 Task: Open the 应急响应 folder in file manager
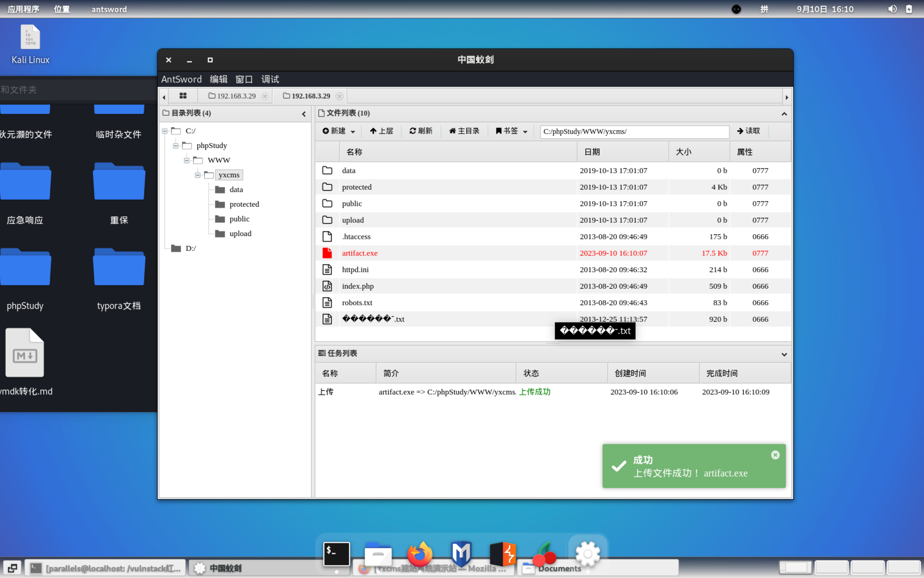pos(25,193)
